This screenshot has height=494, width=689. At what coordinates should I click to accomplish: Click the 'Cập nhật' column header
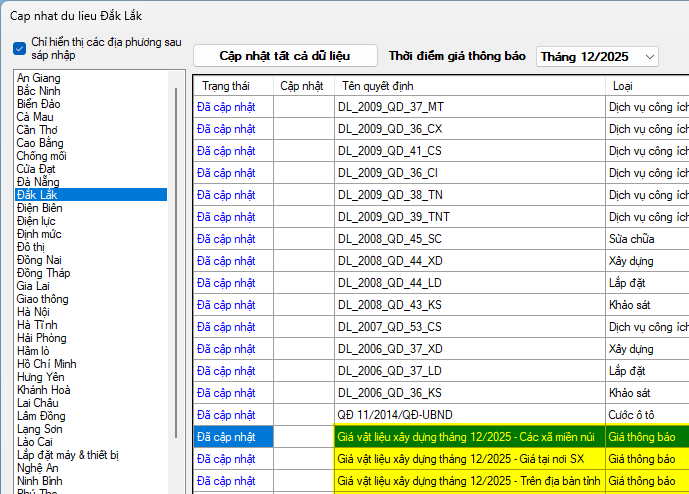pyautogui.click(x=302, y=86)
